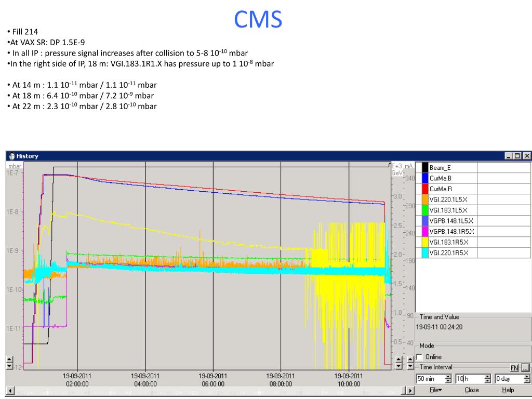Image resolution: width=532 pixels, height=399 pixels.
Task: Click the 02:00:00 time axis label
Action: pyautogui.click(x=77, y=384)
